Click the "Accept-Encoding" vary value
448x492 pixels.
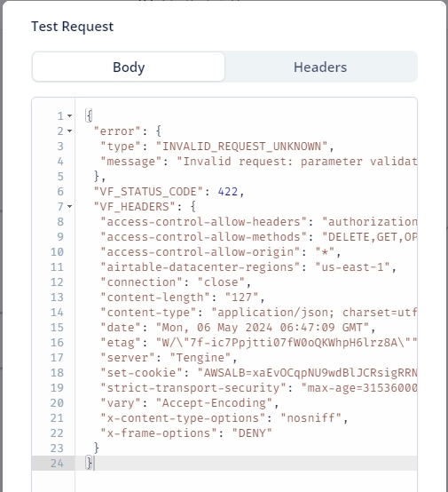[214, 403]
